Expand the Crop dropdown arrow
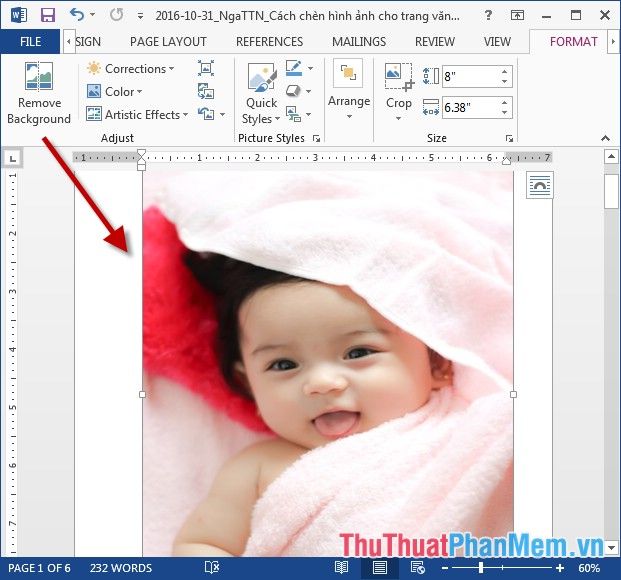621x580 pixels. click(398, 118)
